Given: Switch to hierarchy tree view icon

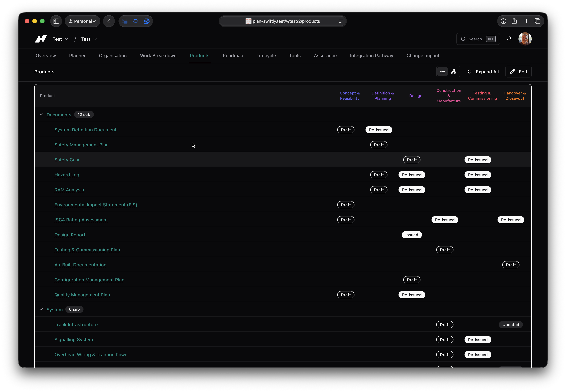Looking at the screenshot, I should [454, 72].
